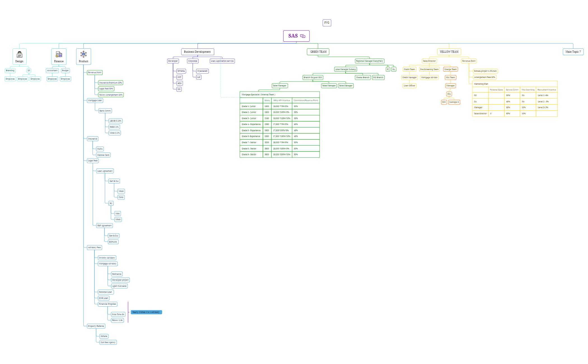The width and height of the screenshot is (588, 364).
Task: Select the blue Yearly 2 times Advisory callout
Action: click(x=146, y=312)
